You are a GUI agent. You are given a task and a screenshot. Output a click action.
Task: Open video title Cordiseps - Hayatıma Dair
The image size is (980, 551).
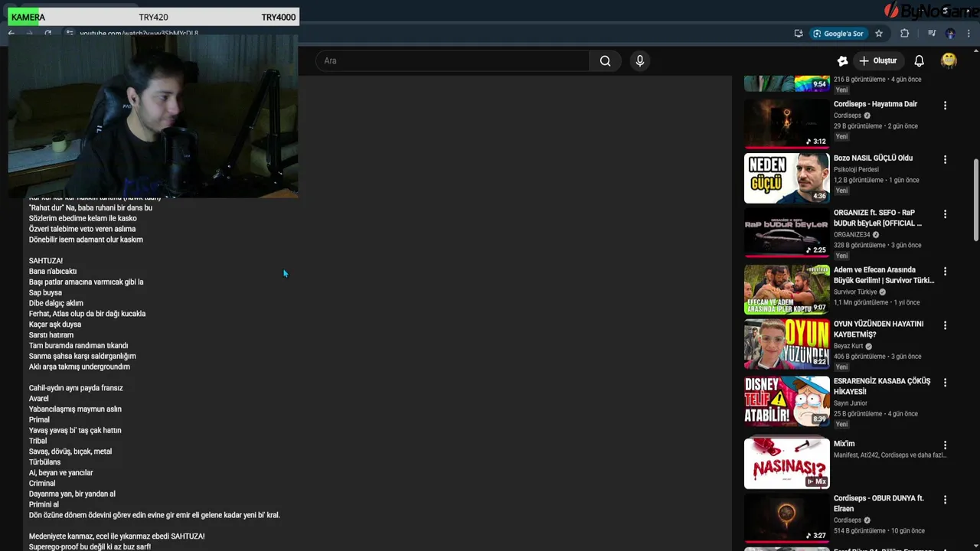(875, 104)
